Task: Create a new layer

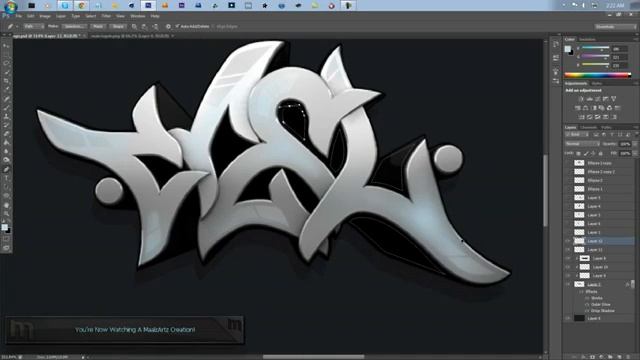Action: tap(619, 357)
